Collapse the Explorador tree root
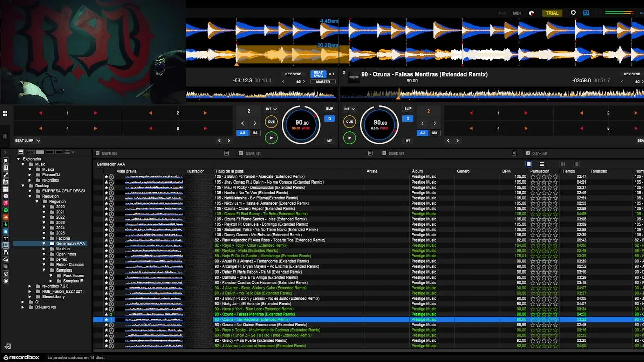The image size is (644, 362). coord(19,159)
